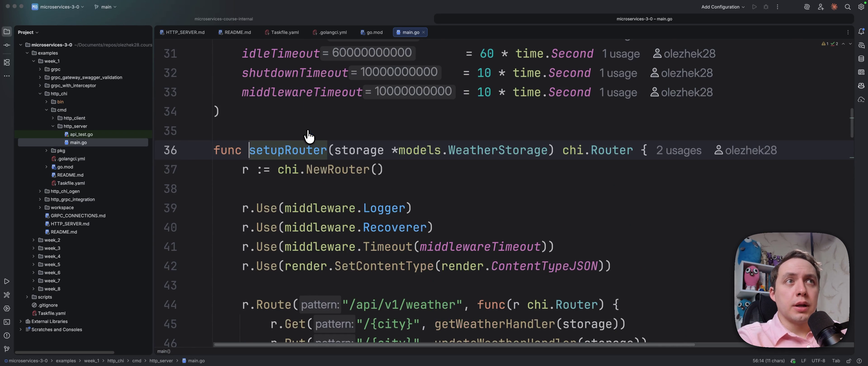The height and width of the screenshot is (366, 868).
Task: Click the editor horizontal scrollbar
Action: [x=454, y=345]
